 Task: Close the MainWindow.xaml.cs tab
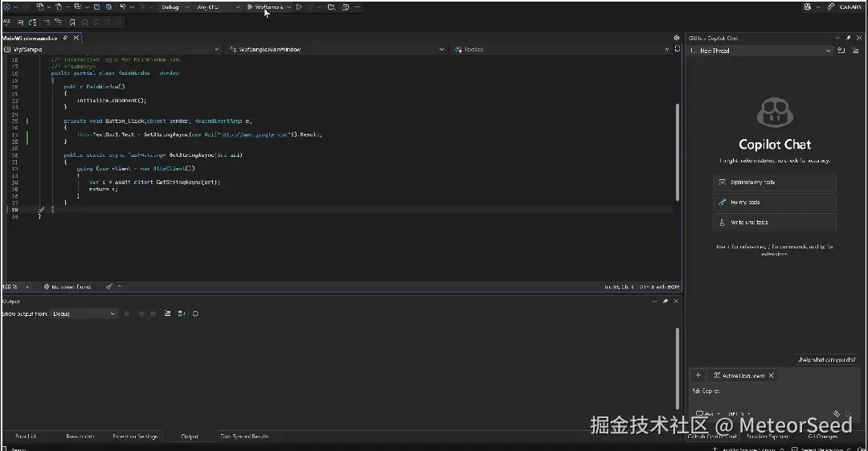(x=76, y=38)
